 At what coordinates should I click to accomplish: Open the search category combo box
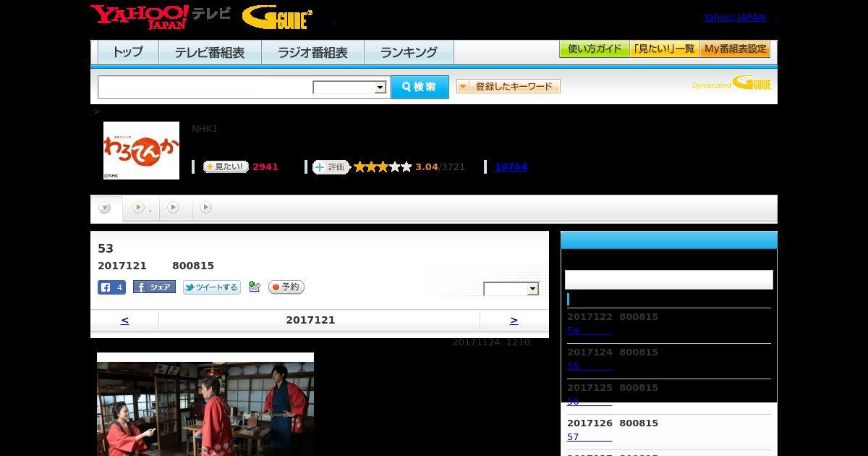click(x=349, y=88)
